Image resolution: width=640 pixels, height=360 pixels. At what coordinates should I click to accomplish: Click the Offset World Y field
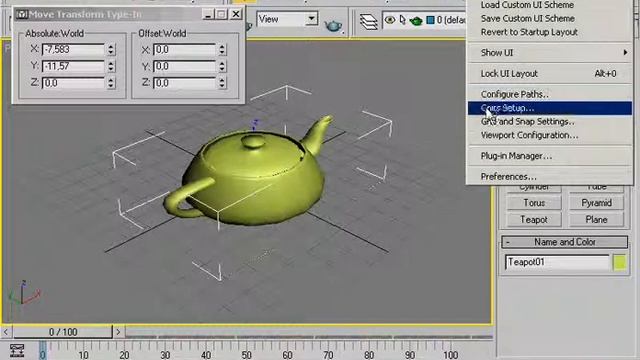[x=184, y=67]
